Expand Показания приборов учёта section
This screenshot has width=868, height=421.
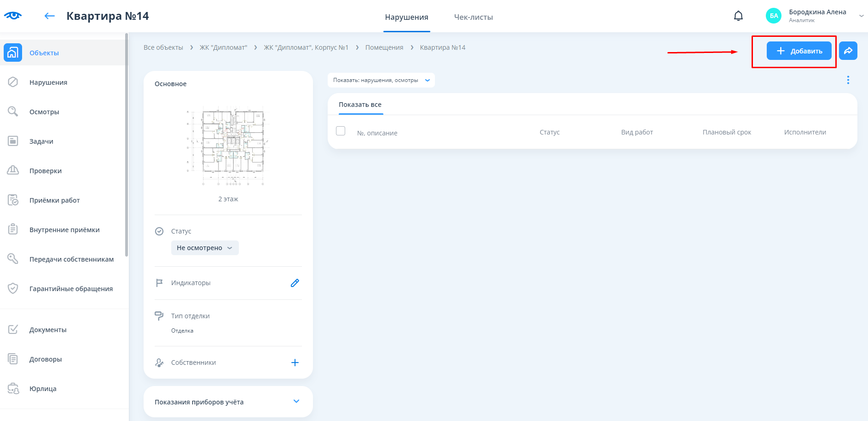coord(296,401)
